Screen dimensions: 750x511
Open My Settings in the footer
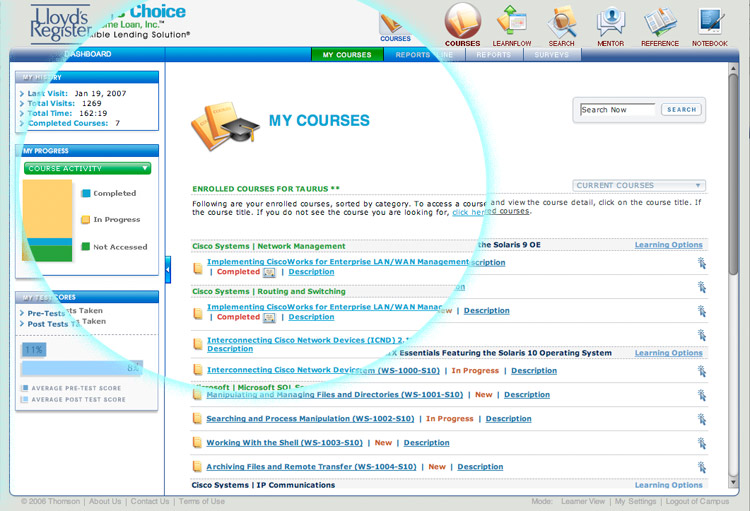point(635,501)
